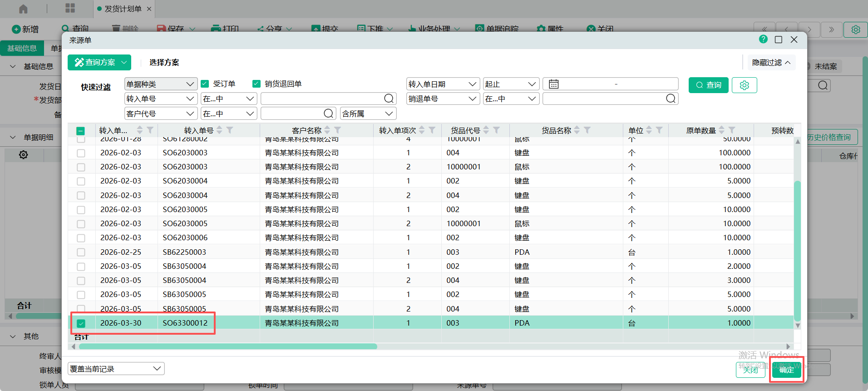
Task: Click the horizontal scrollbar under the table
Action: tap(228, 346)
